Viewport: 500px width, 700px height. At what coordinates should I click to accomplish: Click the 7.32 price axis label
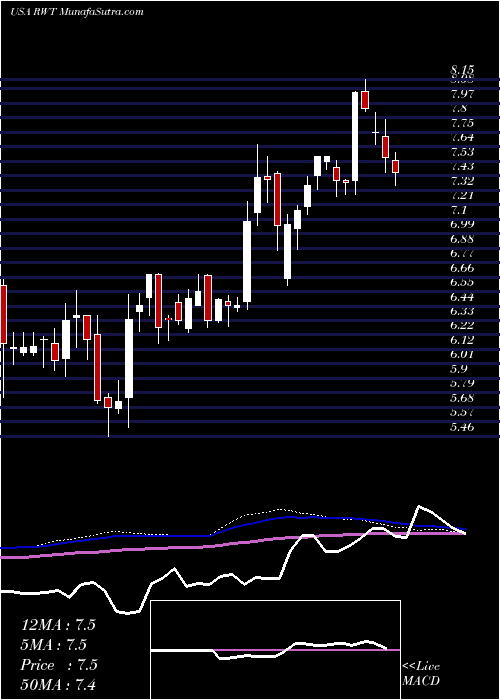(462, 181)
